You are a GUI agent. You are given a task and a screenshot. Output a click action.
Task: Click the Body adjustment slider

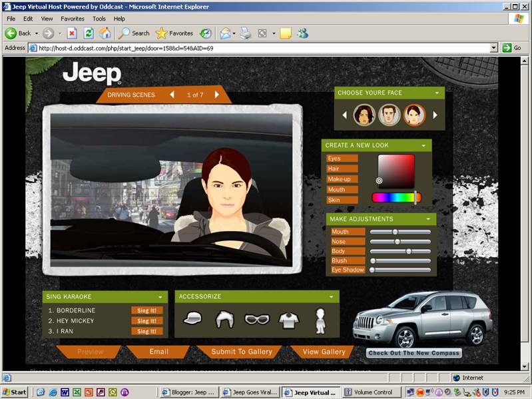pos(400,251)
